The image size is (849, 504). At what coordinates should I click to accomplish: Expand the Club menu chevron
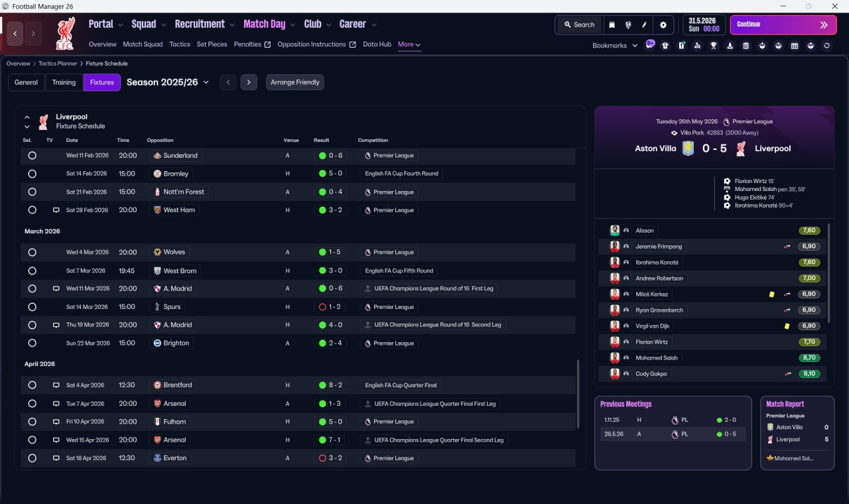(328, 25)
